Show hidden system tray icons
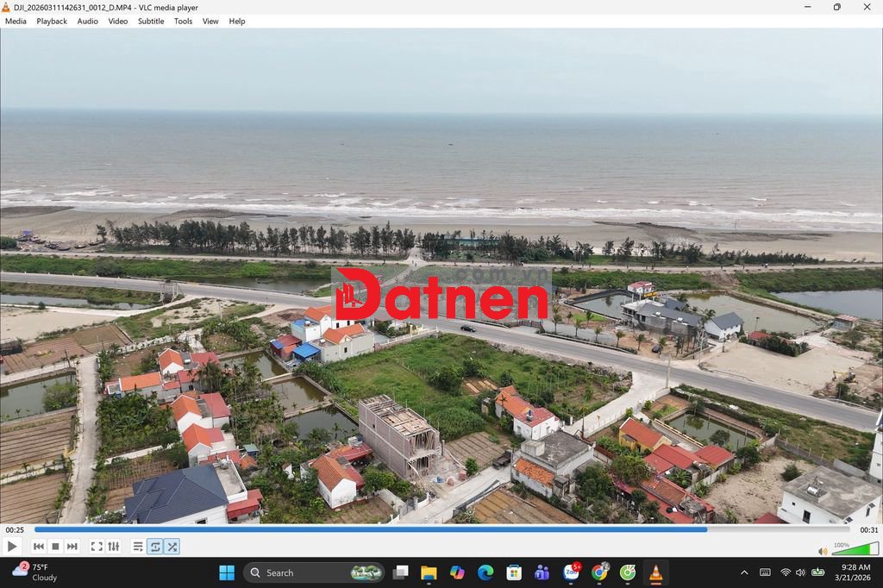Screen dimensions: 883x588 [x=744, y=572]
